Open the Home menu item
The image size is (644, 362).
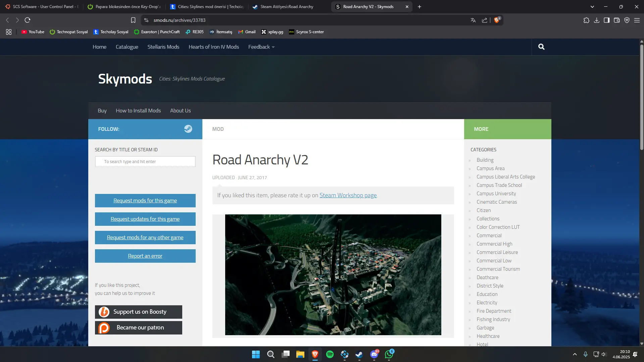click(100, 47)
